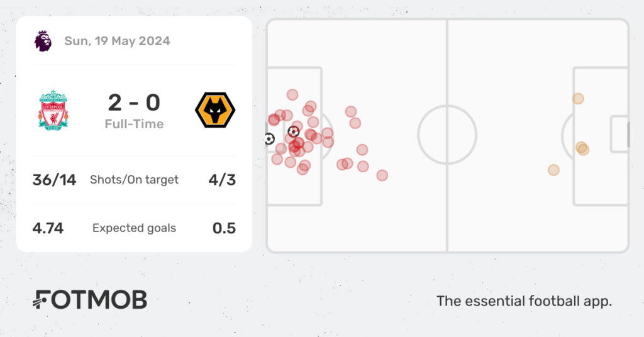The width and height of the screenshot is (644, 337).
Task: Click the 2 - 0 score text
Action: pyautogui.click(x=135, y=102)
